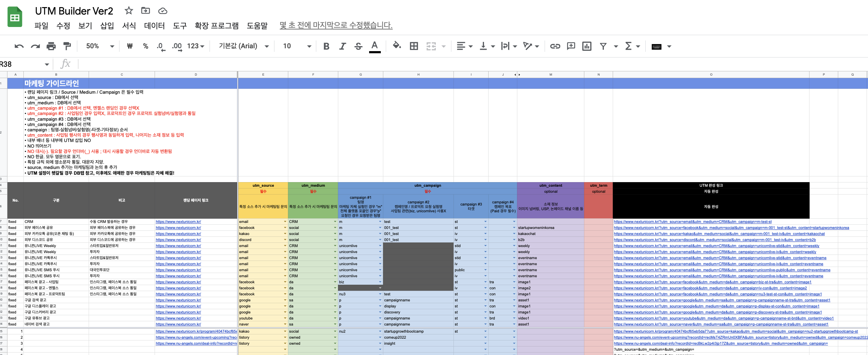This screenshot has width=868, height=355.
Task: Select the format as currency icon
Action: 129,46
